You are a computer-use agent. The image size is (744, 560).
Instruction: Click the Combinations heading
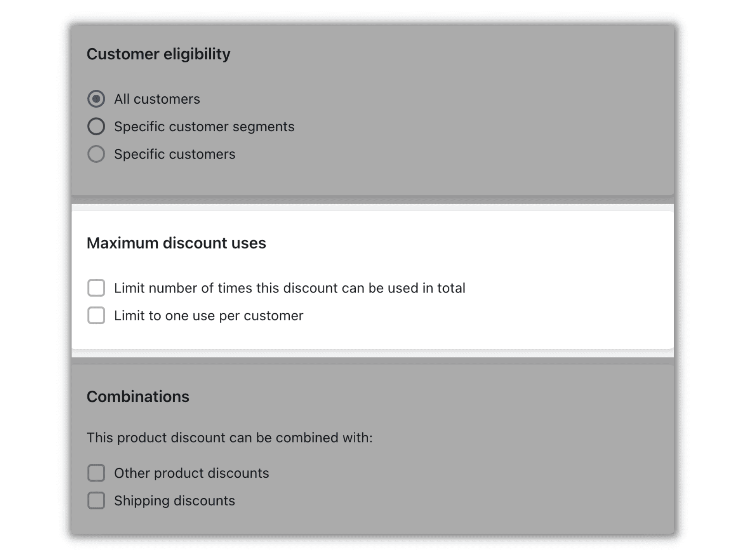(138, 396)
